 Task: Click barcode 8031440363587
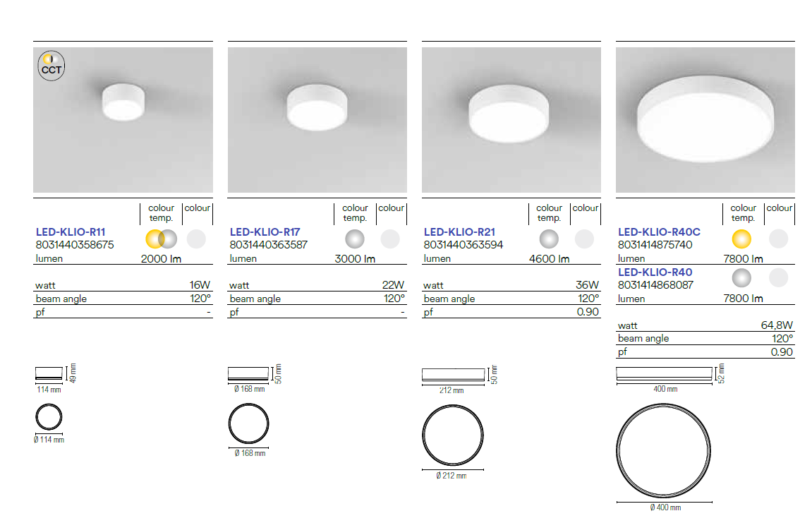[269, 245]
